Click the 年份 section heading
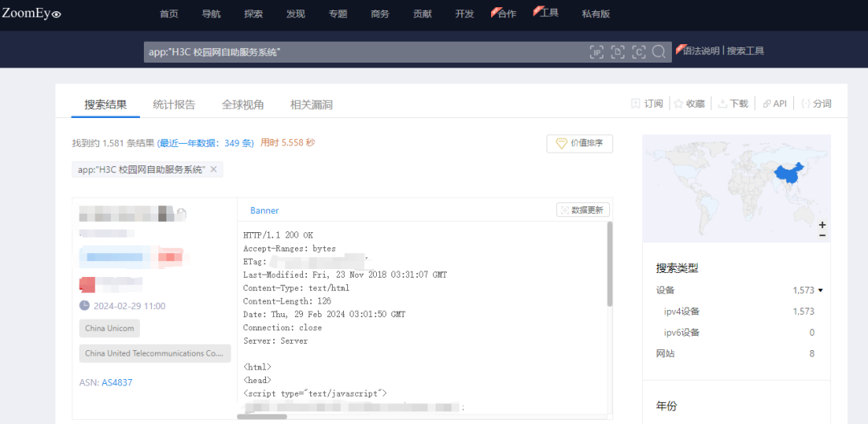Screen dimensions: 868x424 666,406
